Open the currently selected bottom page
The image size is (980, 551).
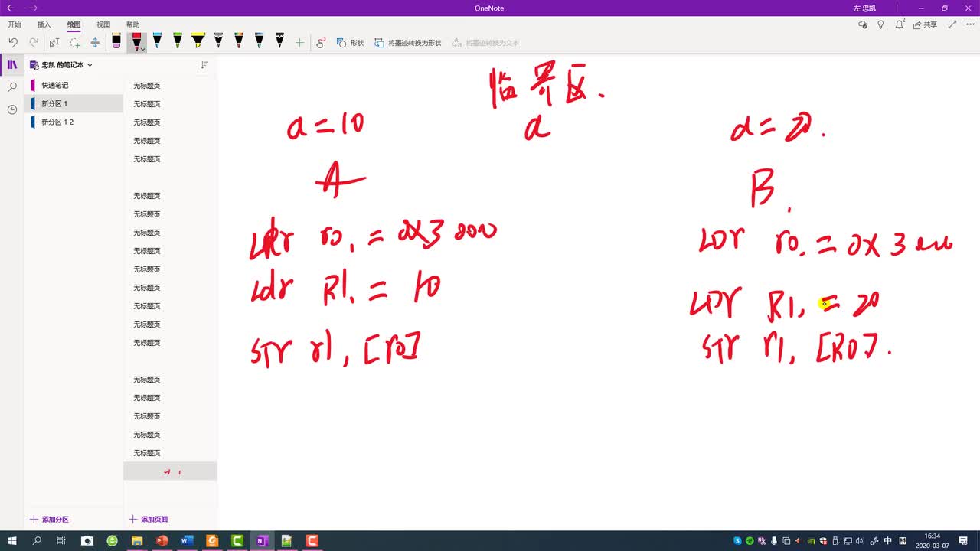[170, 471]
